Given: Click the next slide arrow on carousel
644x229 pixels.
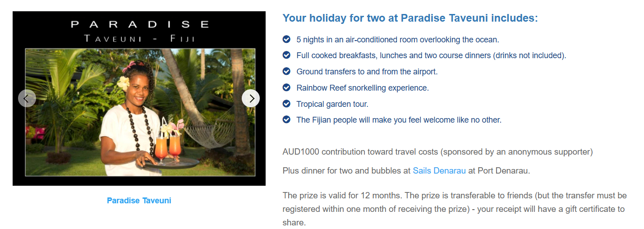Looking at the screenshot, I should pyautogui.click(x=251, y=98).
